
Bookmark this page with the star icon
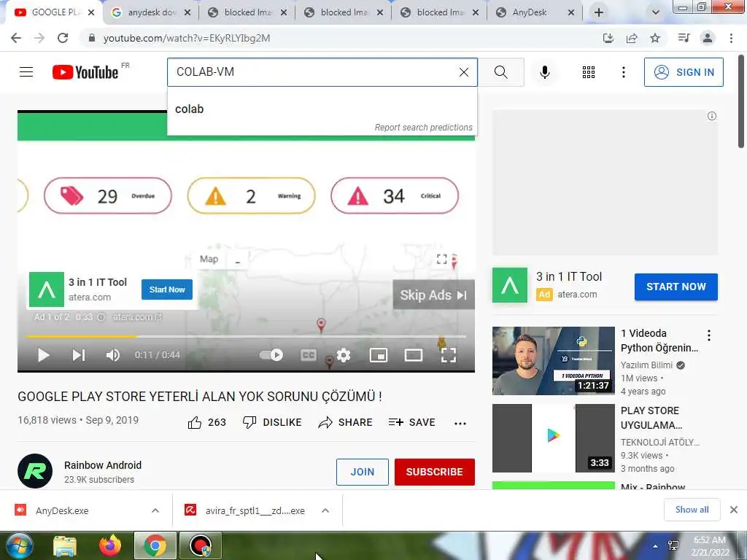(x=655, y=38)
